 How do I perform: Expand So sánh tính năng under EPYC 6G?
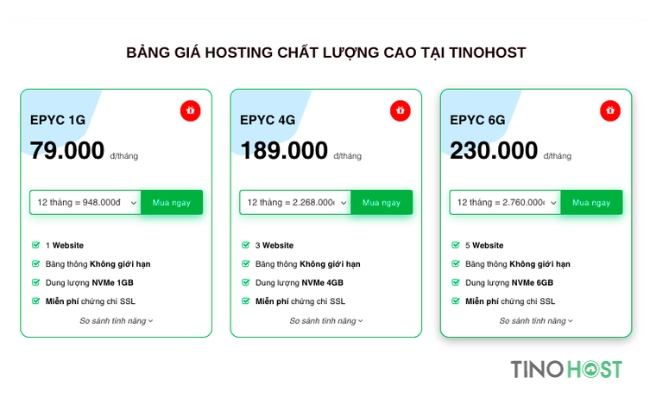pos(536,321)
